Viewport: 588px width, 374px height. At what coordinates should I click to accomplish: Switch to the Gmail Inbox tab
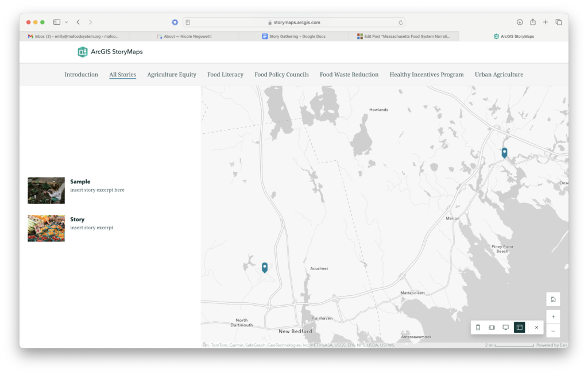tap(74, 36)
